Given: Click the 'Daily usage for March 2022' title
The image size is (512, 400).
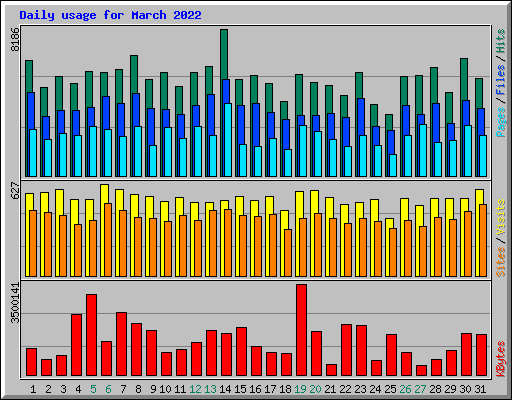Looking at the screenshot, I should [x=110, y=15].
